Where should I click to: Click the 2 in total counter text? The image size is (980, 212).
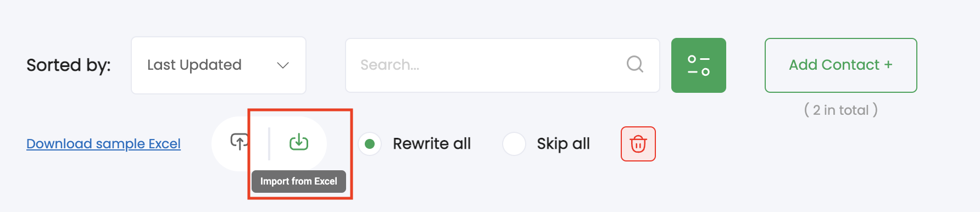click(x=841, y=110)
